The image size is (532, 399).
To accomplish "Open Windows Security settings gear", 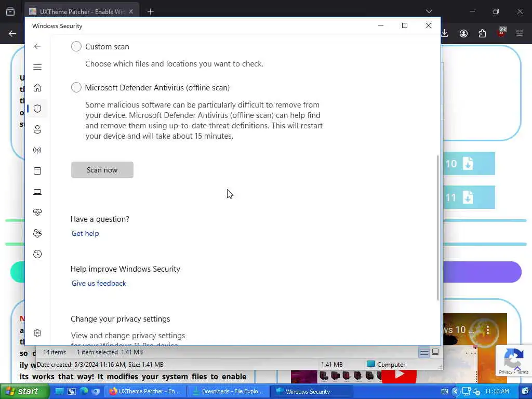I will coord(37,333).
